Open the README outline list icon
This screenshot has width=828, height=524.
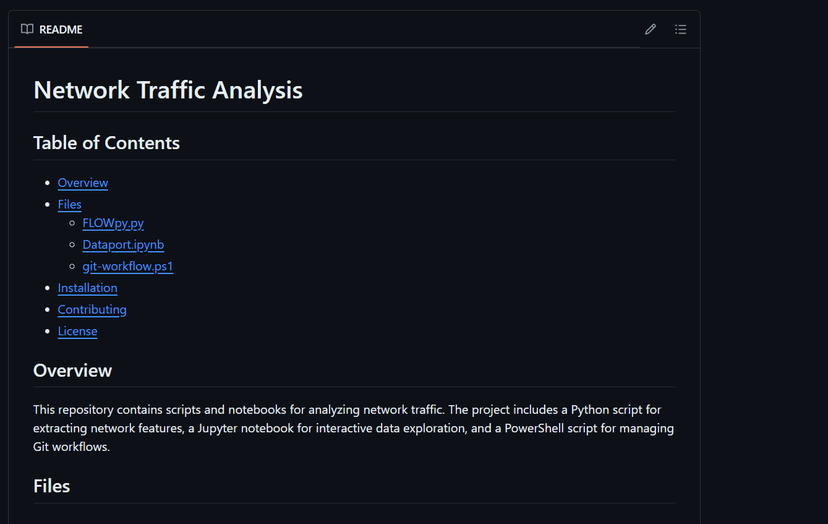pos(680,29)
